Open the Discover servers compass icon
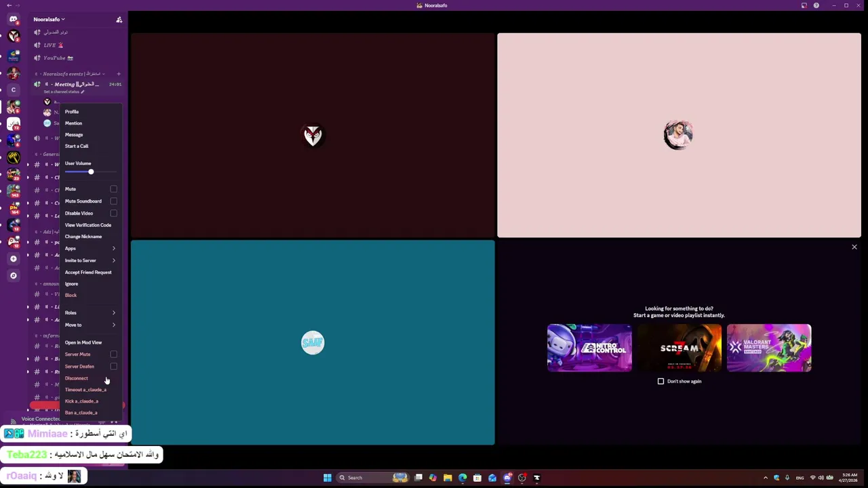The image size is (868, 488). pos(13,275)
